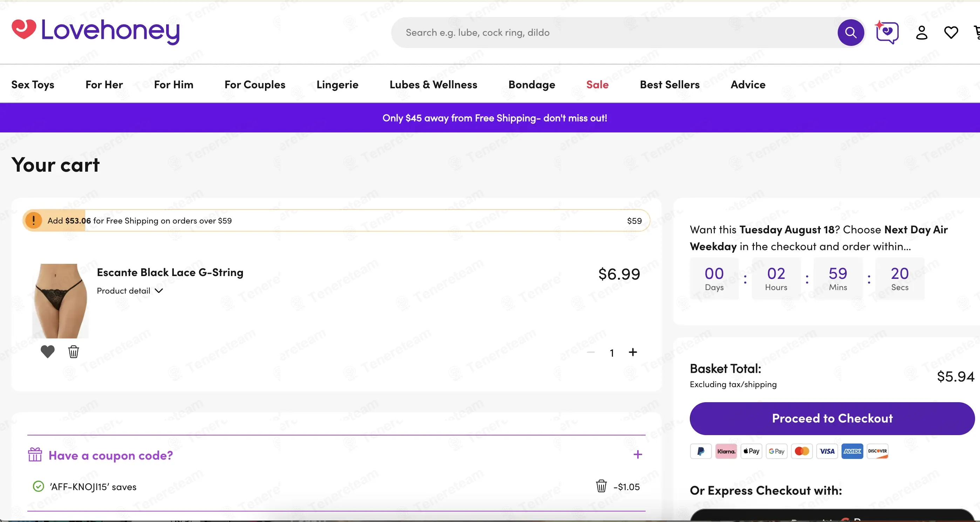Open the Sex Toys menu

click(33, 84)
